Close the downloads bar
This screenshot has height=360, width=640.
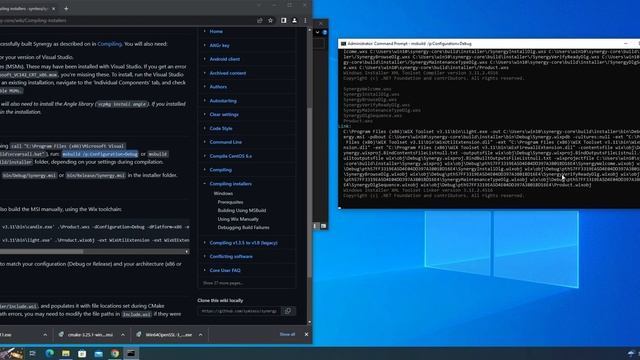307,334
